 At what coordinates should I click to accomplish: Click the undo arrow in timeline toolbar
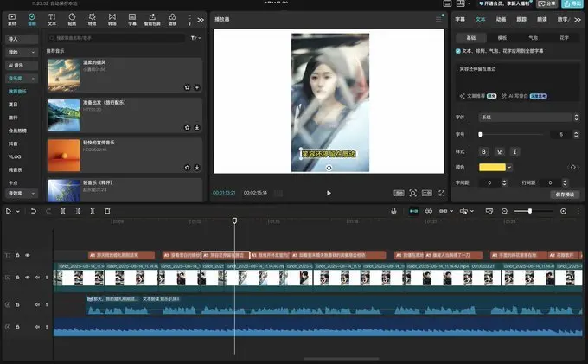click(34, 211)
